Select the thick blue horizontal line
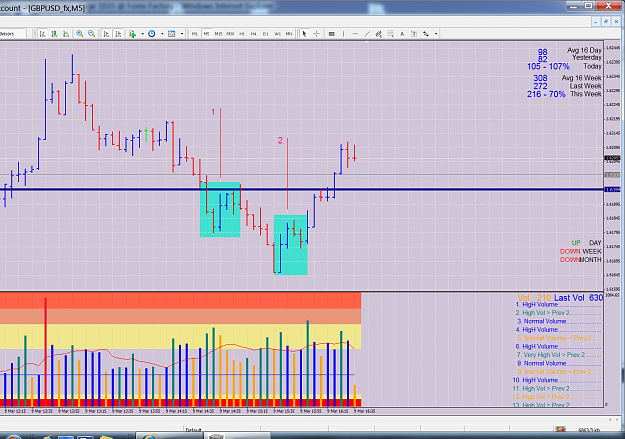Image resolution: width=625 pixels, height=439 pixels. coord(302,189)
